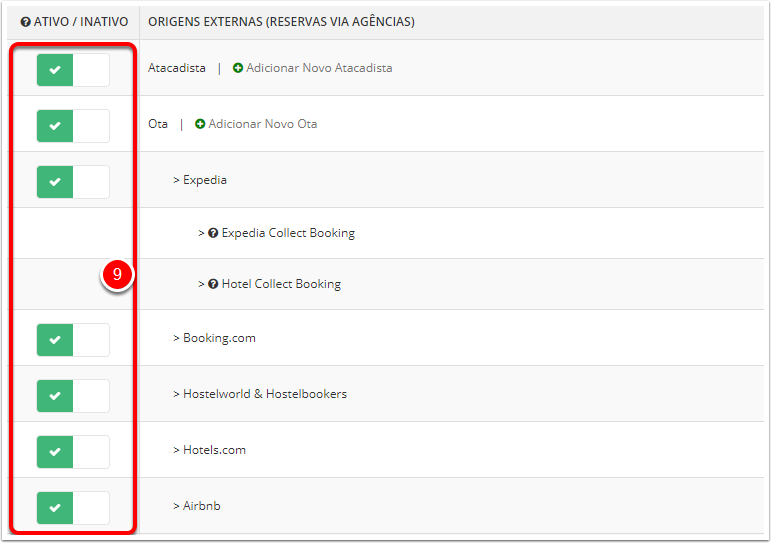771x543 pixels.
Task: Open help icon beside Expedia Collect Booking
Action: [213, 233]
